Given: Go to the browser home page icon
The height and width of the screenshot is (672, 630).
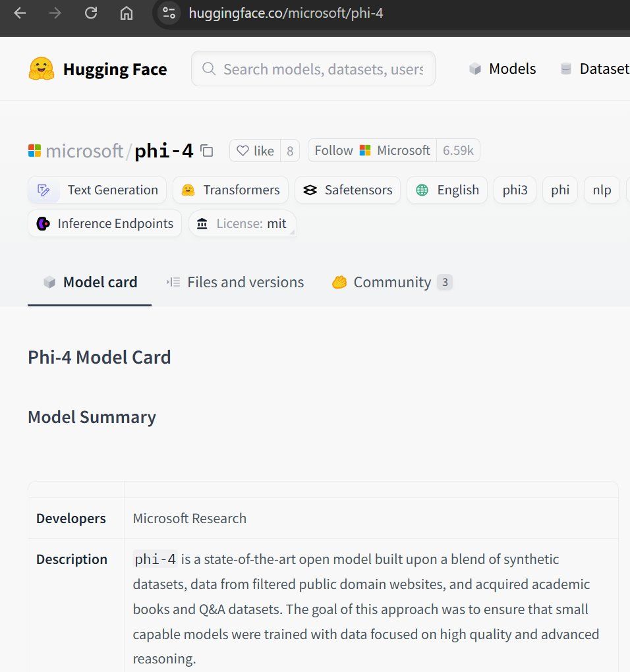Looking at the screenshot, I should tap(127, 13).
